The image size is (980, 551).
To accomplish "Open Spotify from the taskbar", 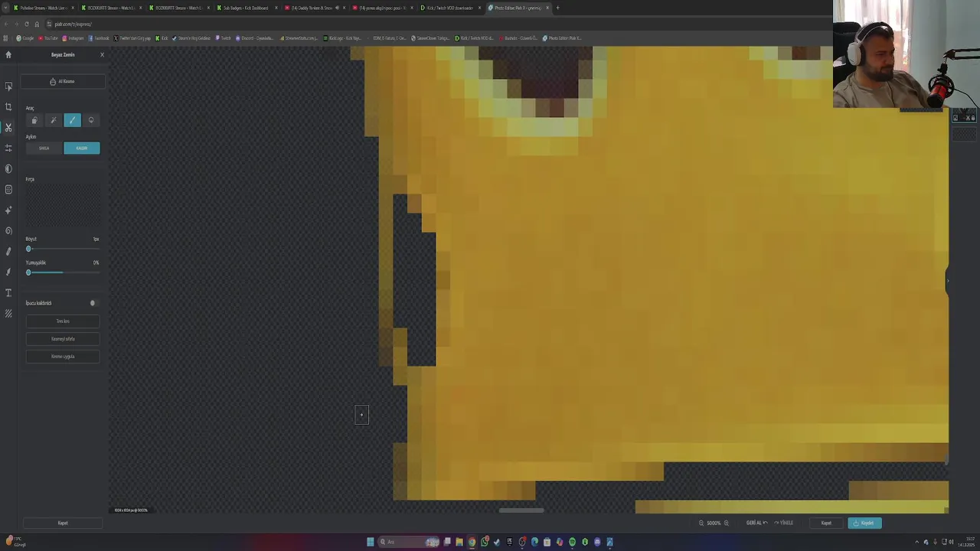I will (x=572, y=542).
